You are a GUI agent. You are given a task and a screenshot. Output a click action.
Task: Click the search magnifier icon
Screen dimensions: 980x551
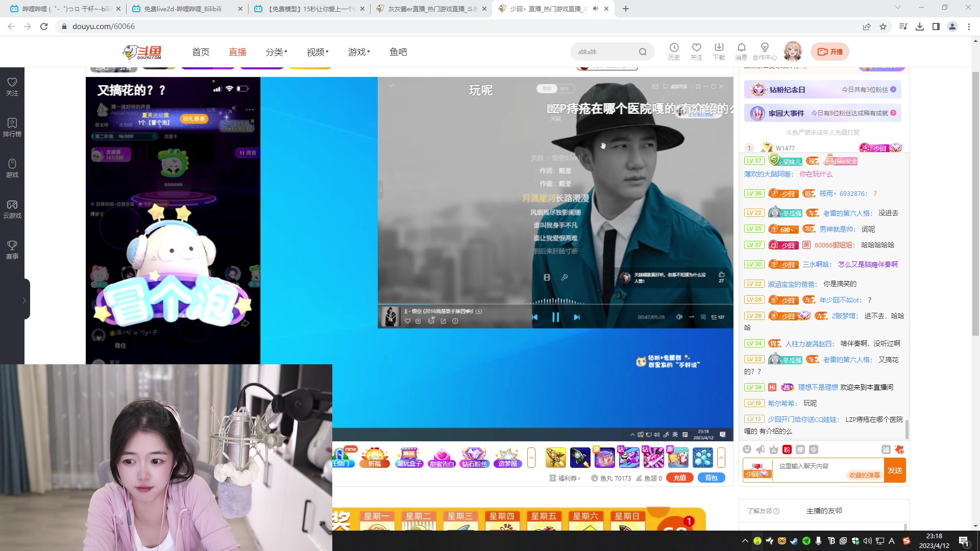tap(643, 52)
